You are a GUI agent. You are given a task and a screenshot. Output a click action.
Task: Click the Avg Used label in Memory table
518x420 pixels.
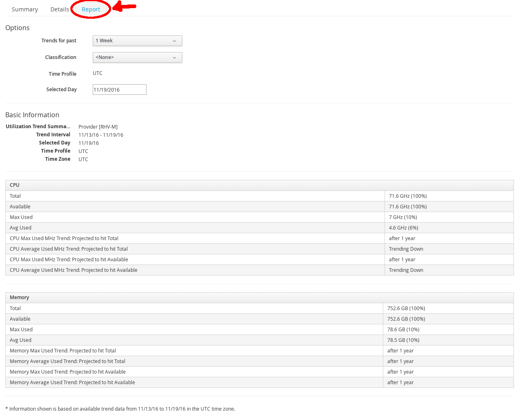[x=20, y=340]
